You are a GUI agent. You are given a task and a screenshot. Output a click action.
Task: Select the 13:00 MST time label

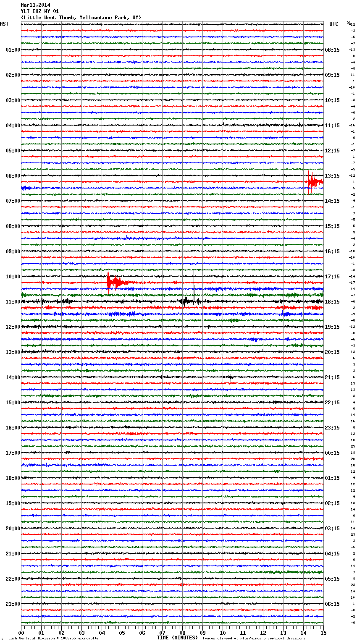pyautogui.click(x=13, y=352)
